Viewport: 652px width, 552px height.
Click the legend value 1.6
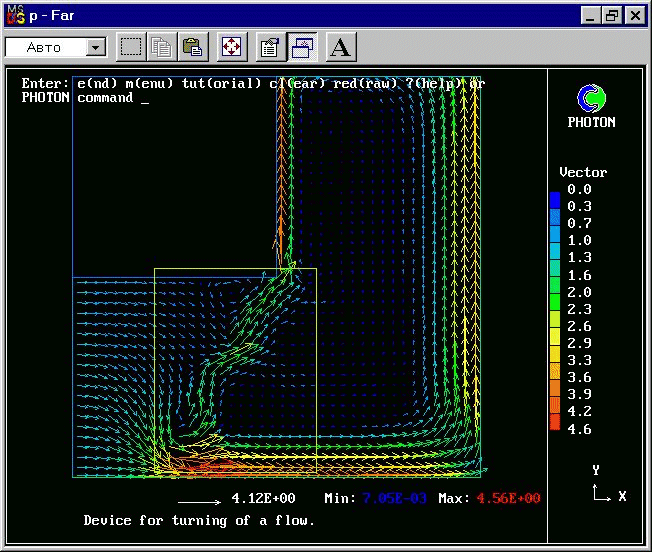579,275
